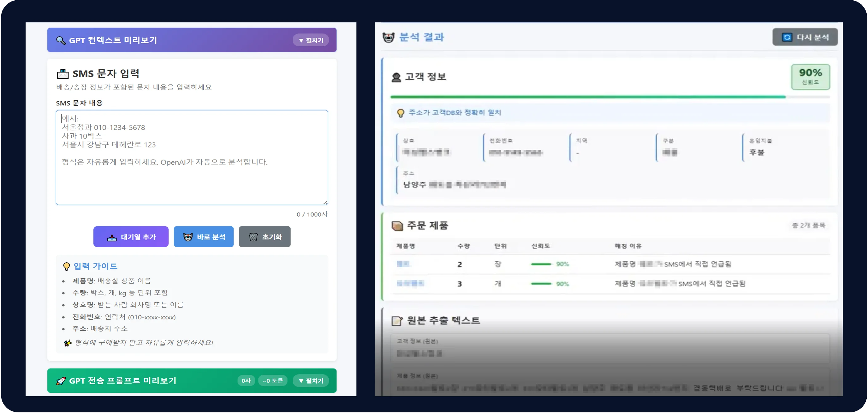Click the 주소가 고객DB와 정확히 일치 notice text
This screenshot has height=413, width=868.
tap(455, 113)
